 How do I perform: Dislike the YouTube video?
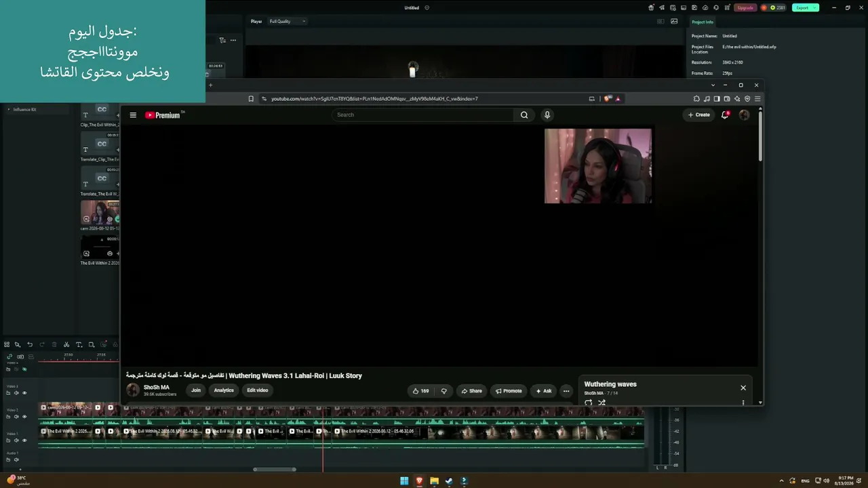[444, 391]
